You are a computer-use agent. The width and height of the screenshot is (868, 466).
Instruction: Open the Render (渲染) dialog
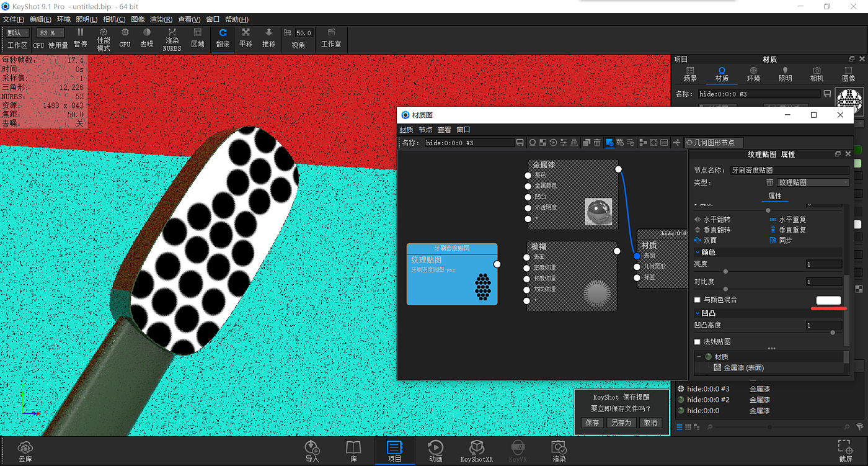point(559,451)
